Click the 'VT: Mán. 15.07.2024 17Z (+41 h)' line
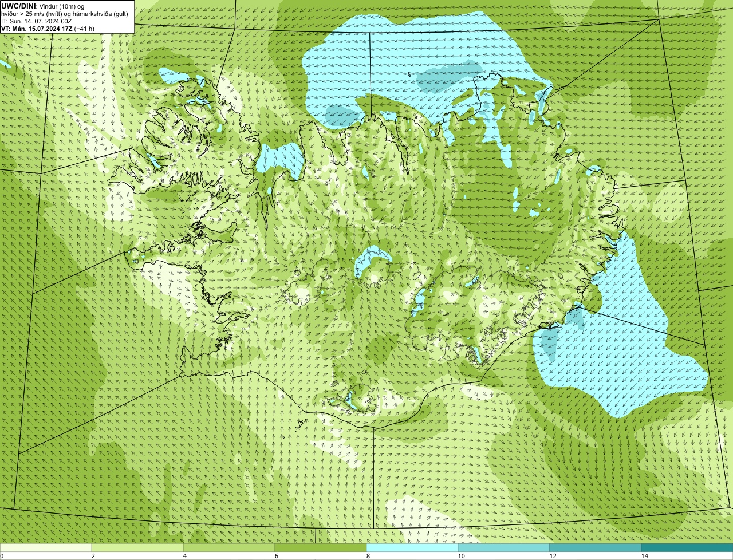The height and width of the screenshot is (560, 733). [x=48, y=28]
